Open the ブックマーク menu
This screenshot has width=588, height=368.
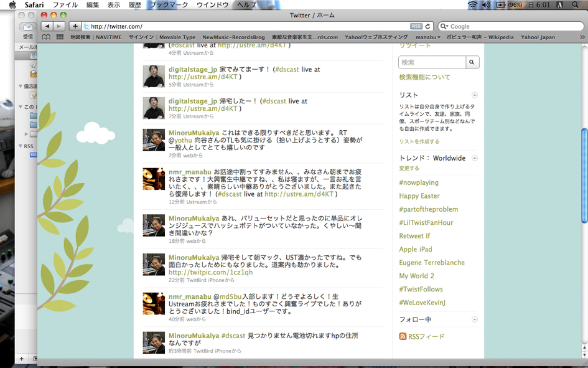tap(169, 5)
